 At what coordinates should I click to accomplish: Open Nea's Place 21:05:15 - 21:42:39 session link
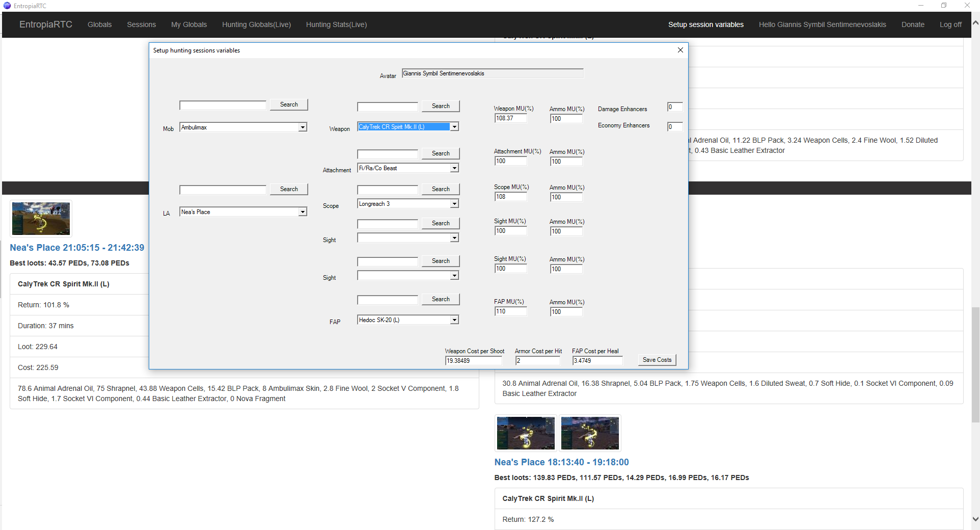pos(77,248)
